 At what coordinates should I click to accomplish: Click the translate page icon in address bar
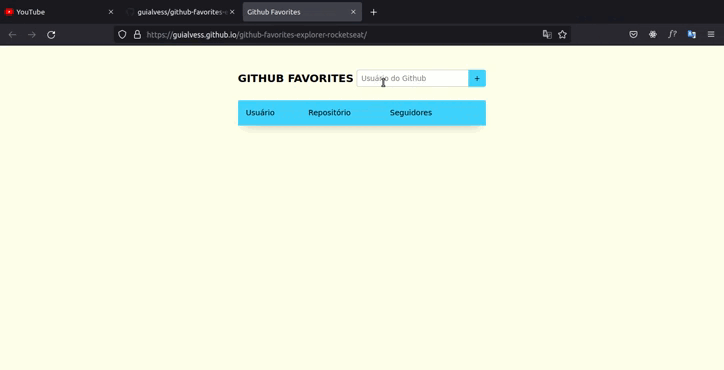coord(547,35)
